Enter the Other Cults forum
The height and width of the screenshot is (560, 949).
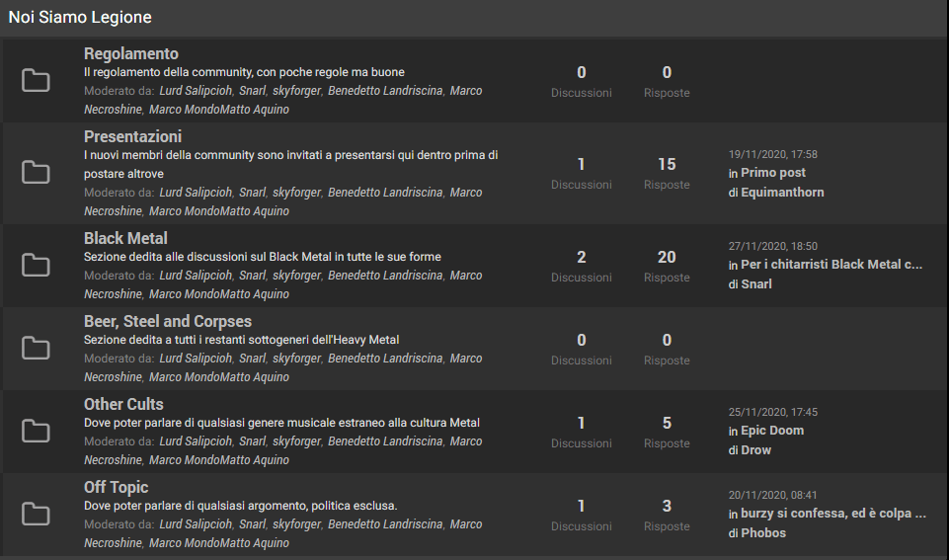coord(123,404)
